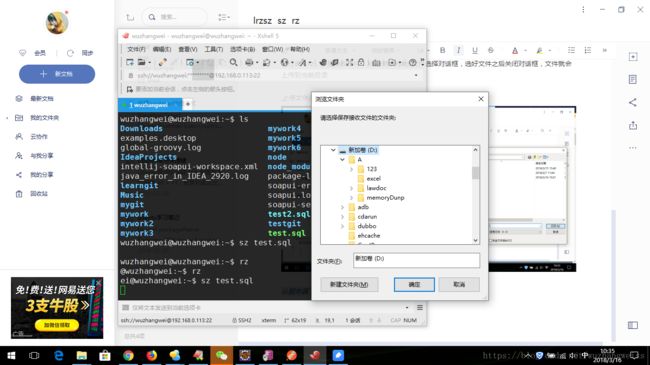This screenshot has width=650, height=365.
Task: Open the 文件(F) menu in Xshell
Action: click(136, 49)
